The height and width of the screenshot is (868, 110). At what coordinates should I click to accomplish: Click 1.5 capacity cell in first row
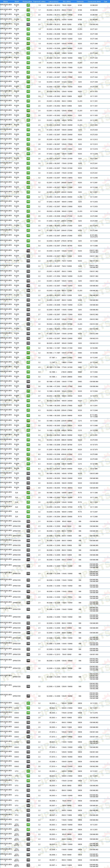pos(39,5)
